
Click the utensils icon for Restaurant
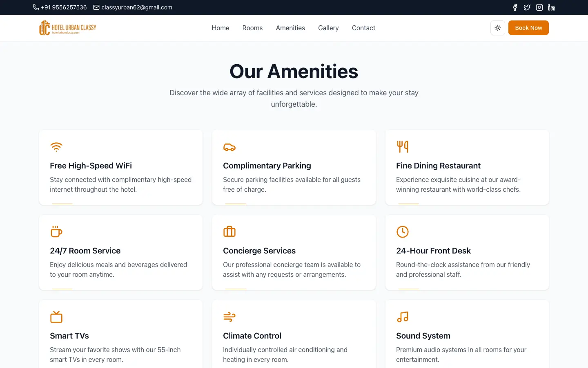(403, 147)
